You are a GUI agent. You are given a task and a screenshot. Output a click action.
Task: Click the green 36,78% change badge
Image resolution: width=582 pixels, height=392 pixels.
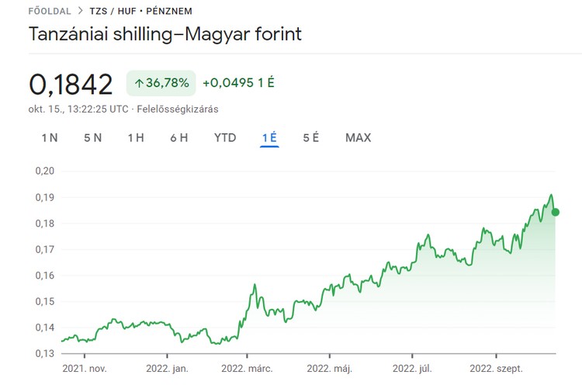click(161, 83)
